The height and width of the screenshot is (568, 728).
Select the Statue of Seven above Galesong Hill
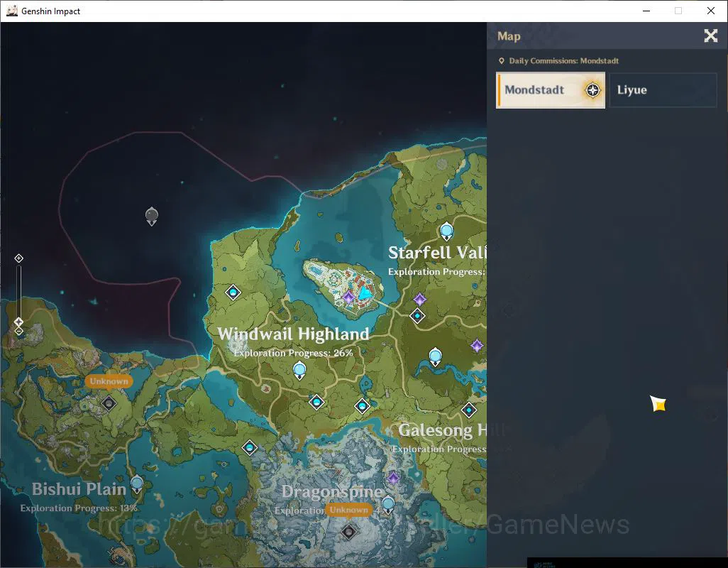[x=435, y=356]
